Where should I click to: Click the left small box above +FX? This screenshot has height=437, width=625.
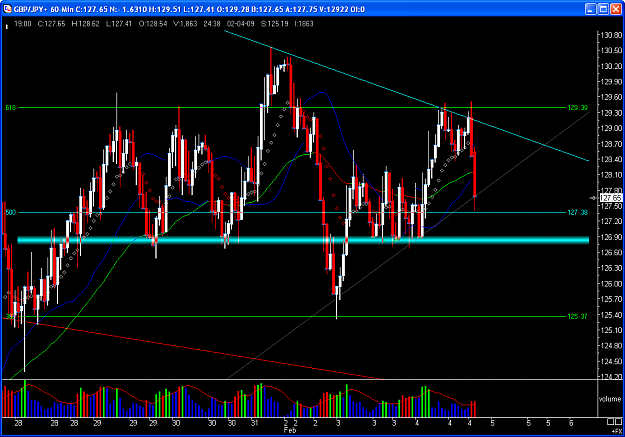610,422
